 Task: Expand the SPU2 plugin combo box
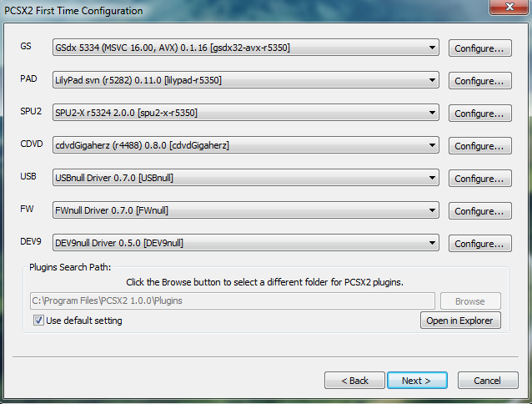click(x=246, y=113)
